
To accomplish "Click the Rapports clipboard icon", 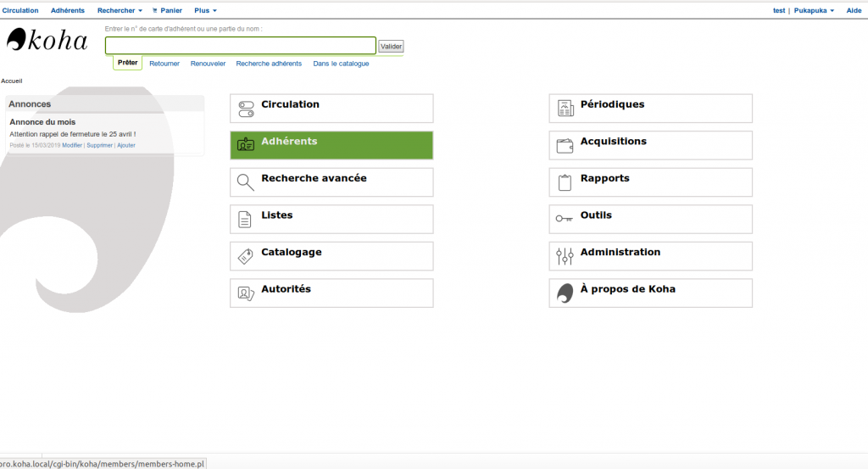I will (565, 182).
